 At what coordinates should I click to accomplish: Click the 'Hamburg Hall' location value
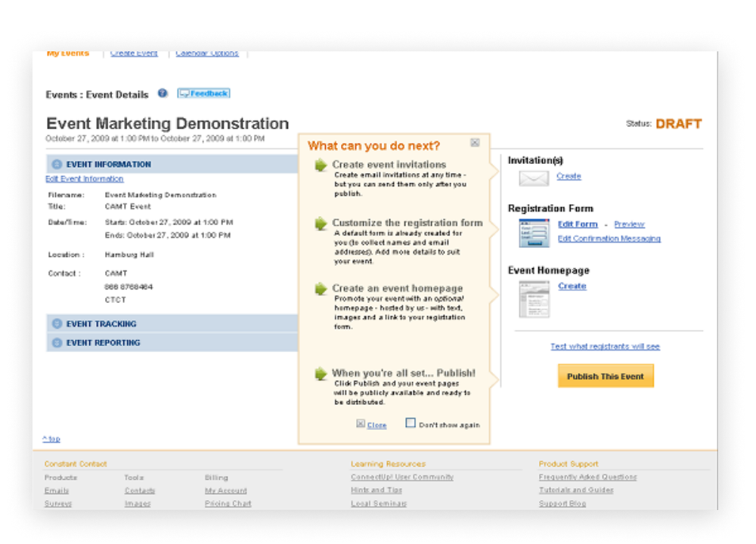129,255
